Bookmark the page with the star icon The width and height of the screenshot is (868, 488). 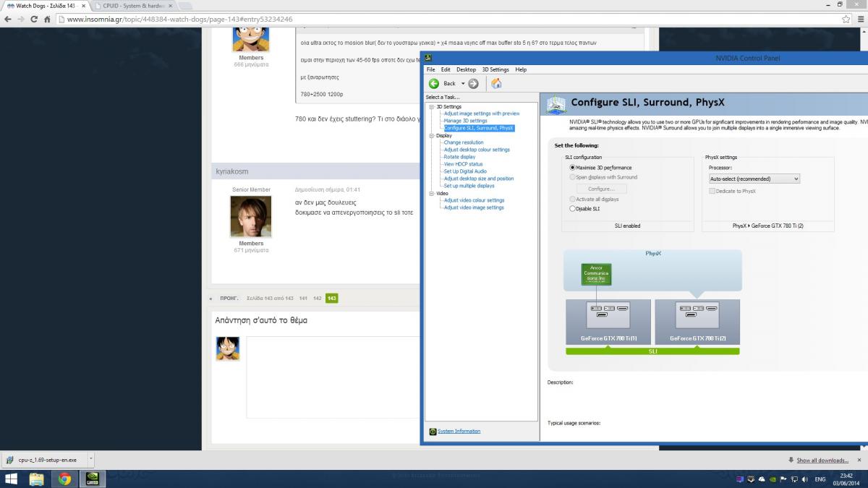[x=846, y=20]
